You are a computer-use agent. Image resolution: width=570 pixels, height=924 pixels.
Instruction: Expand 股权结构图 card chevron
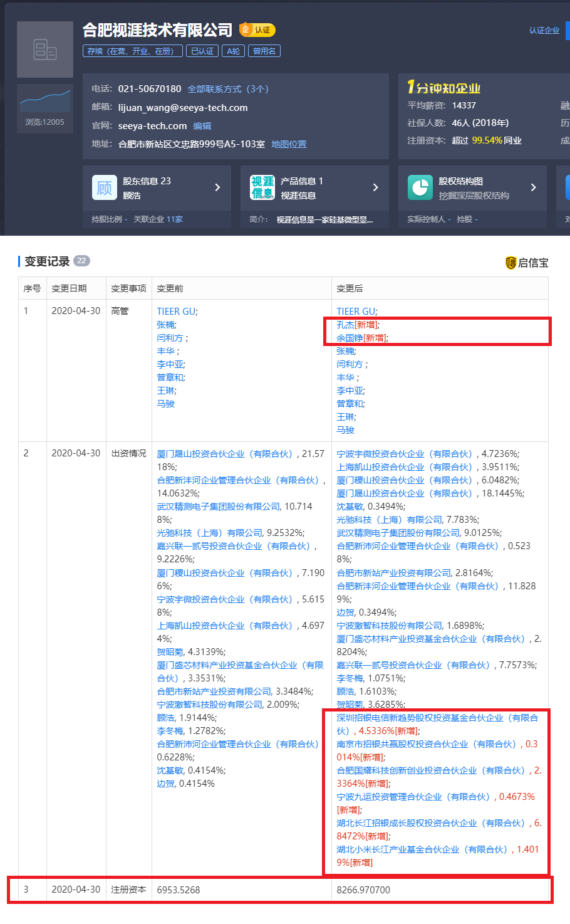click(x=533, y=187)
